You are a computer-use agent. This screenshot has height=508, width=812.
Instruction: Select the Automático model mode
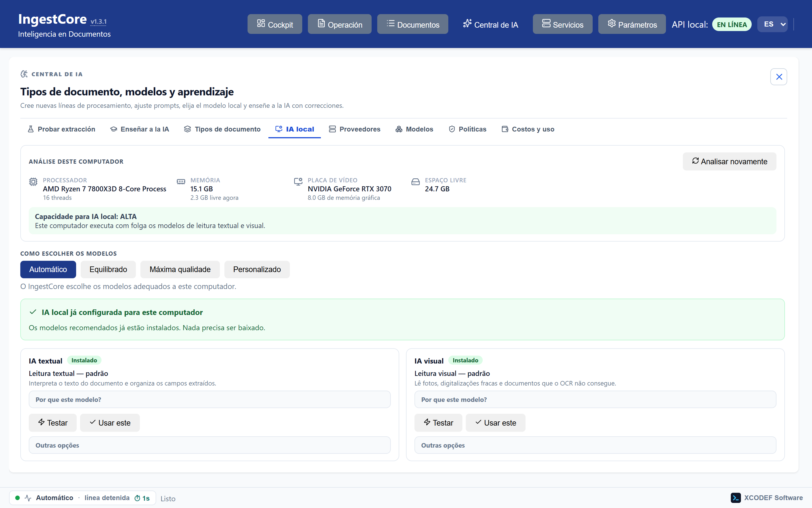coord(48,270)
